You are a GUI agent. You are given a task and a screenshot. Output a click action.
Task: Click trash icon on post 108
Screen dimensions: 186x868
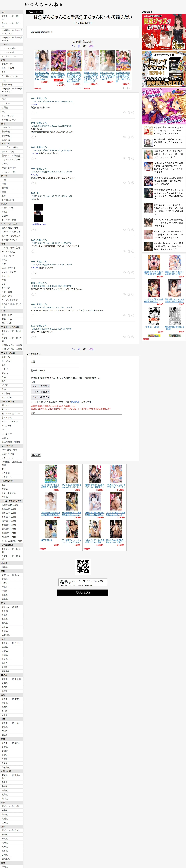[129, 294]
